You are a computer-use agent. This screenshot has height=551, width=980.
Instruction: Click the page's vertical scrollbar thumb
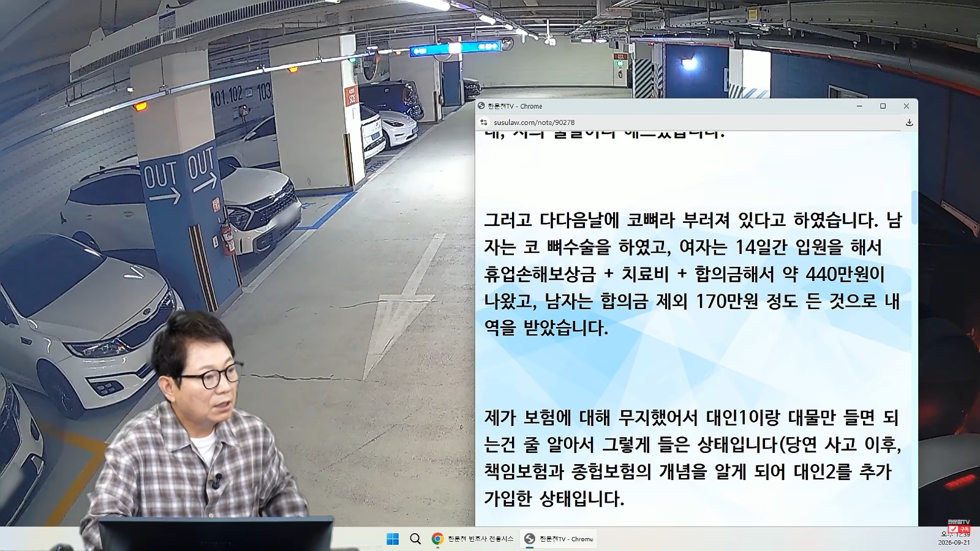click(914, 207)
